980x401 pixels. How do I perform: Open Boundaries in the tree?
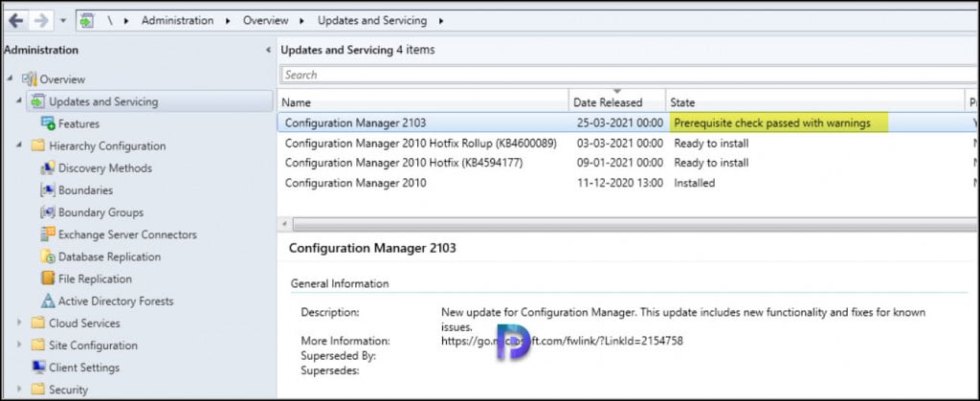click(x=85, y=189)
